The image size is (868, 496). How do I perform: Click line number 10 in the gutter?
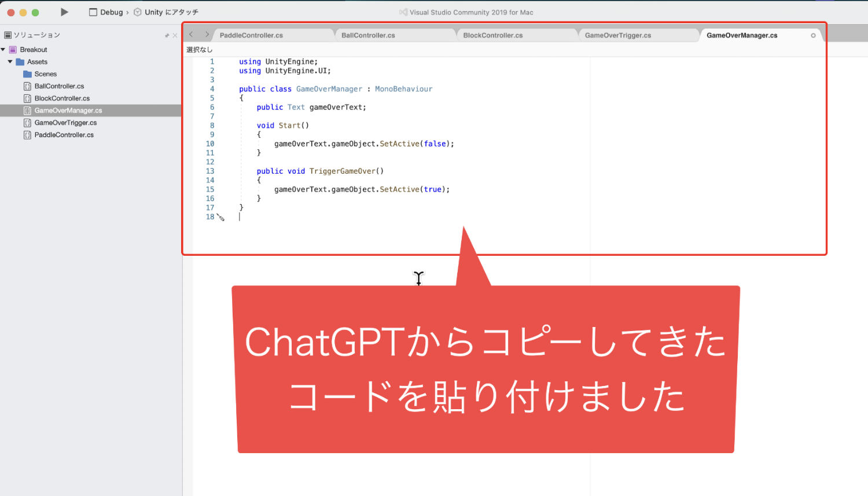click(x=210, y=144)
